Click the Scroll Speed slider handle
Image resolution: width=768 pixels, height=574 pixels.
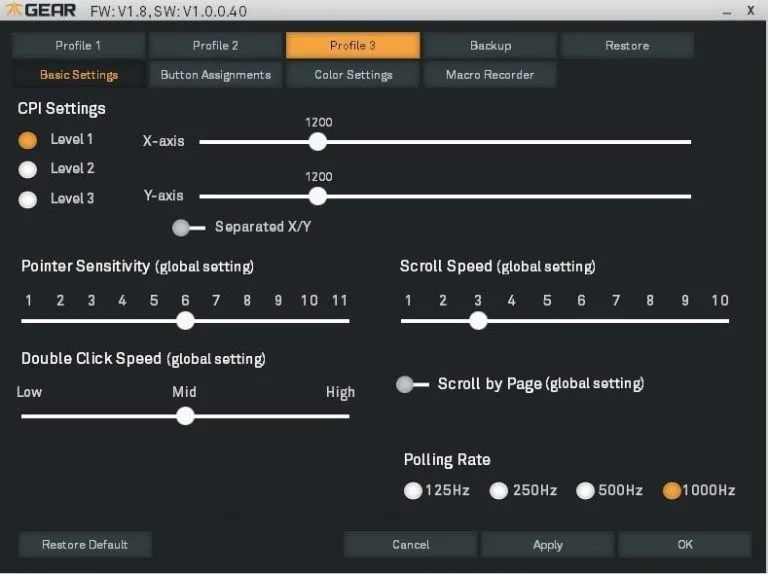coord(478,321)
